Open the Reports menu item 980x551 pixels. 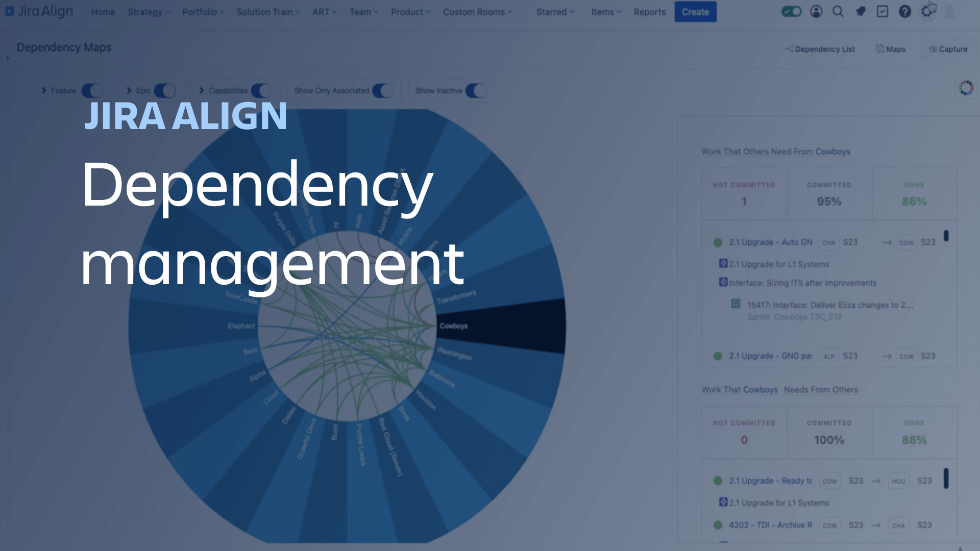point(649,12)
